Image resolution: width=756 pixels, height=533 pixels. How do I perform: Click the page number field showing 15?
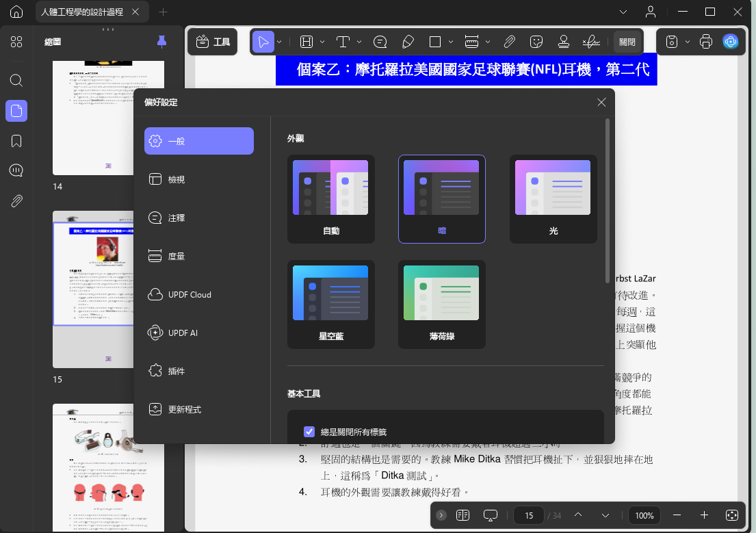[528, 515]
